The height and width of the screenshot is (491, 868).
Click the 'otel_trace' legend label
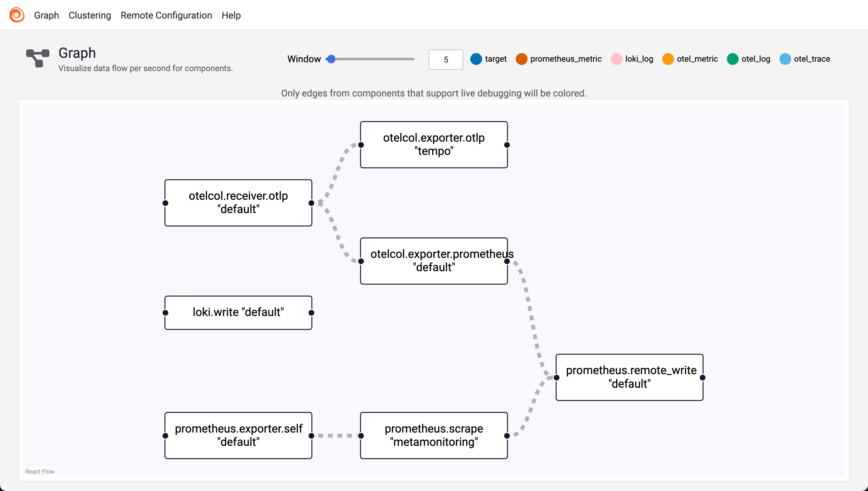coord(812,59)
